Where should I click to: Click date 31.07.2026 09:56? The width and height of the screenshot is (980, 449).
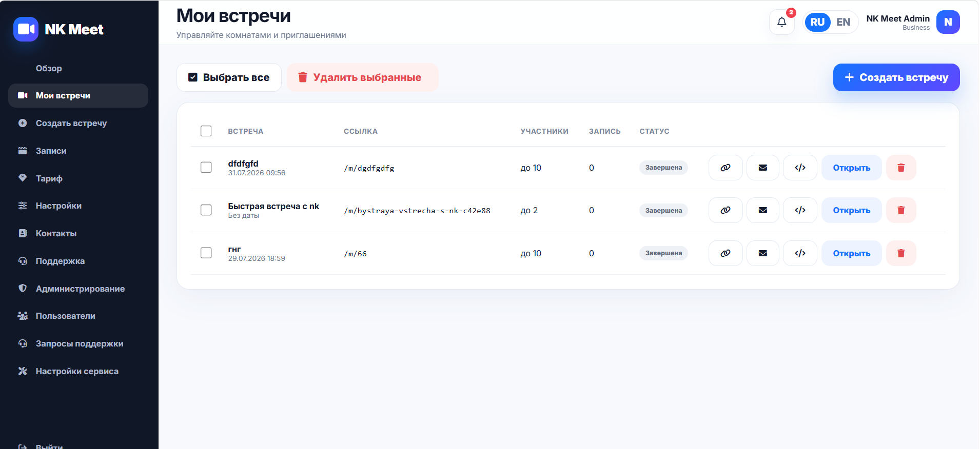[257, 173]
